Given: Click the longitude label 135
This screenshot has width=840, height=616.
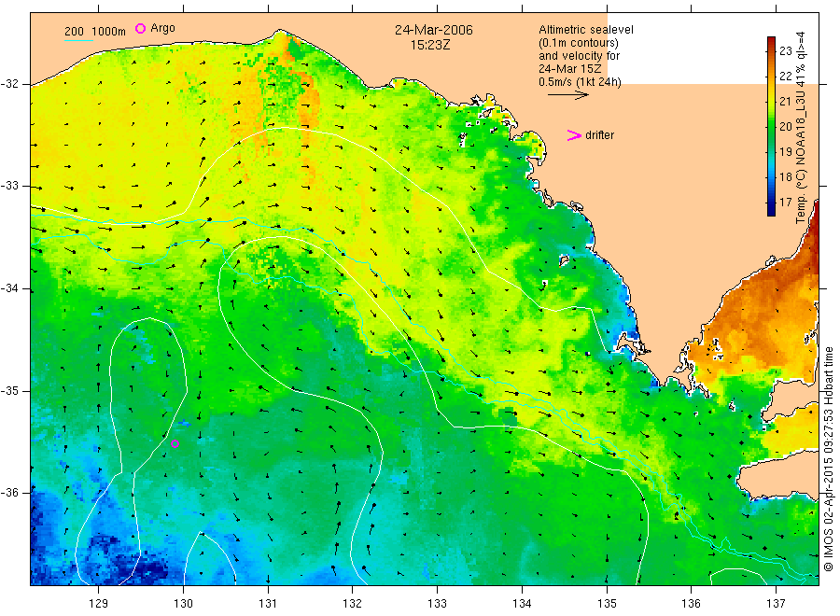Looking at the screenshot, I should click(x=607, y=604).
